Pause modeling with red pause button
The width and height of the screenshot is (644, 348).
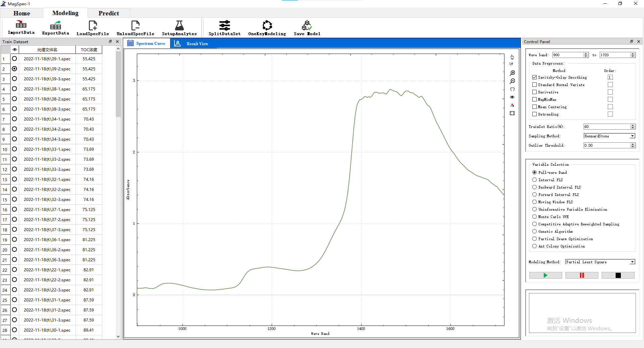click(x=582, y=275)
